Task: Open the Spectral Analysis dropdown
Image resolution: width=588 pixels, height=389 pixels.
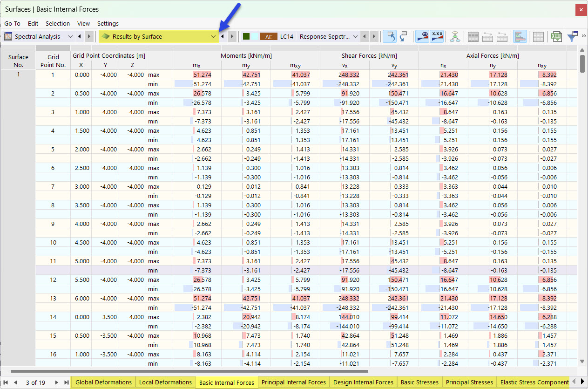Action: point(70,36)
